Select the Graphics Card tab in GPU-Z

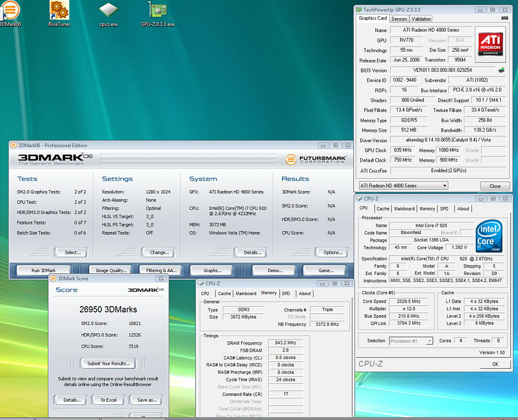[x=372, y=18]
